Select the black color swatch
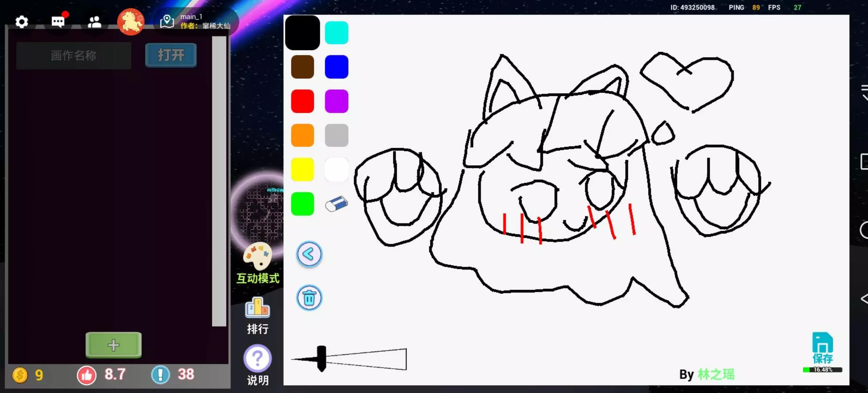The width and height of the screenshot is (868, 393). [x=302, y=33]
